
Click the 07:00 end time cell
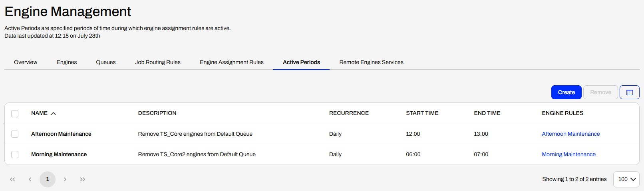pos(481,154)
